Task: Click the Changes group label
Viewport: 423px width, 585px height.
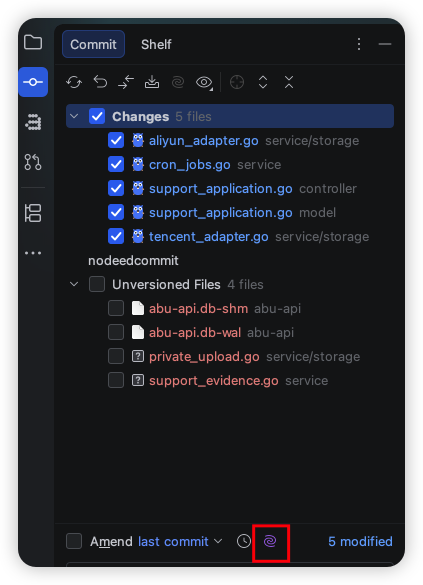Action: pos(141,116)
